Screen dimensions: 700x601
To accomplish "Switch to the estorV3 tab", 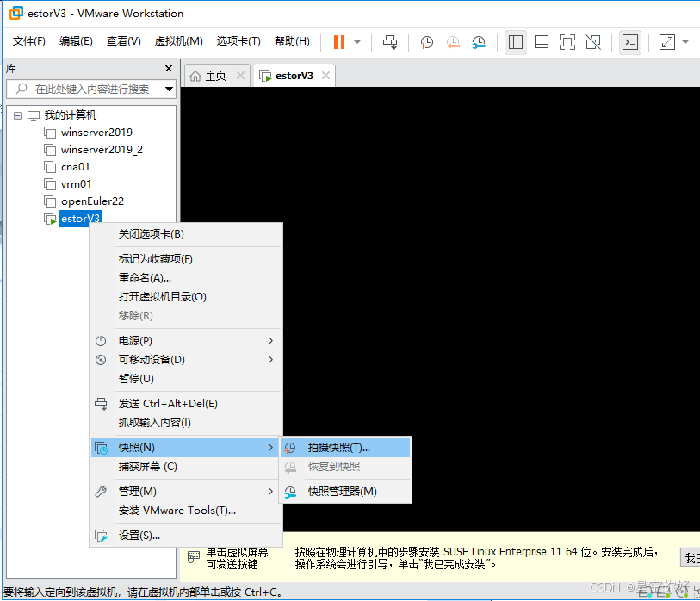I will pyautogui.click(x=294, y=76).
